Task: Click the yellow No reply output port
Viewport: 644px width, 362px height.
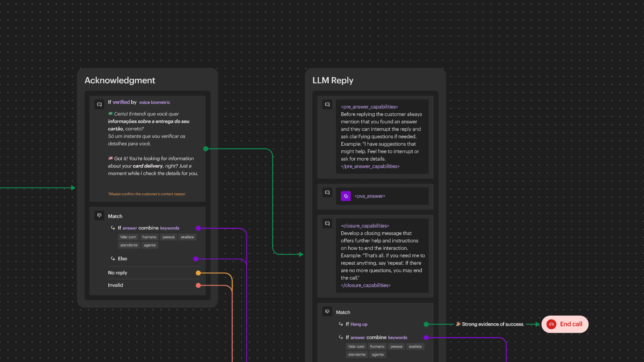Action: click(x=198, y=273)
